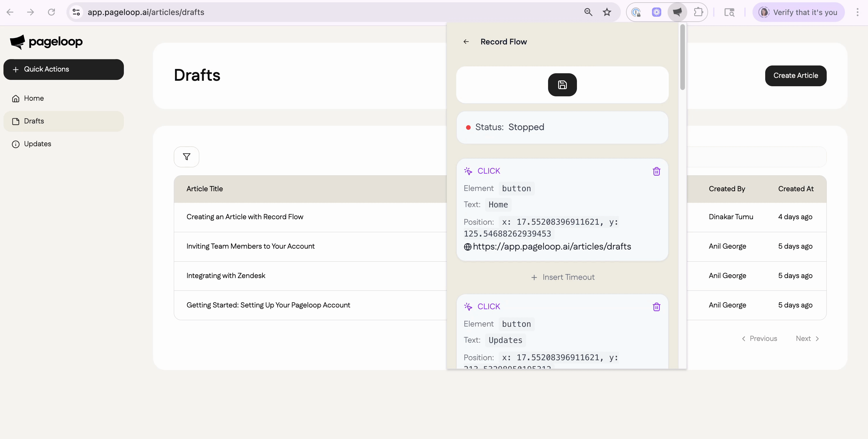Click the save flow icon button
The height and width of the screenshot is (439, 868).
point(562,85)
